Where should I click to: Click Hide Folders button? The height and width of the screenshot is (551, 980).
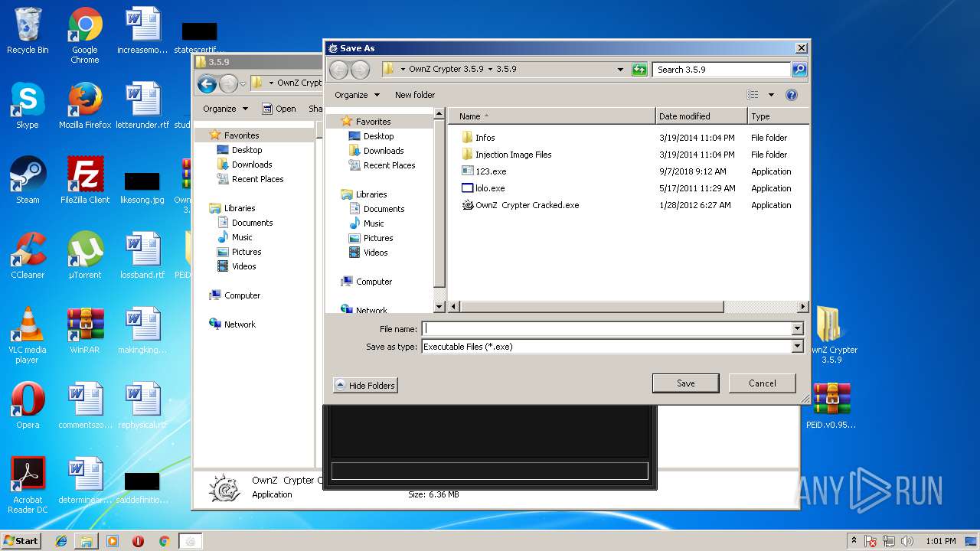365,386
